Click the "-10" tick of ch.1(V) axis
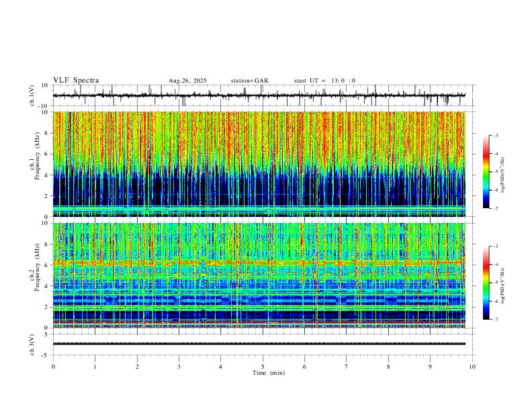This screenshot has height=411, width=532. pyautogui.click(x=44, y=106)
